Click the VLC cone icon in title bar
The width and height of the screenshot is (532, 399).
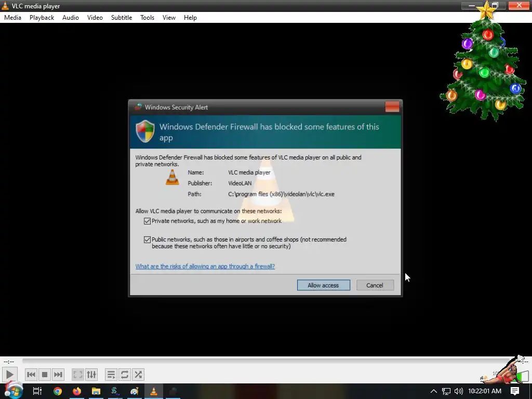pyautogui.click(x=5, y=6)
